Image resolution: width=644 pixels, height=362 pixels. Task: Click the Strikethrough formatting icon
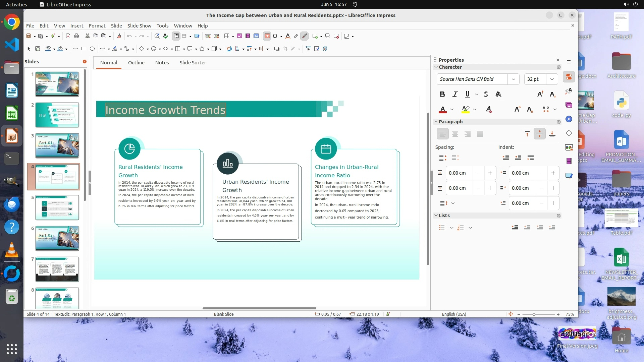486,94
